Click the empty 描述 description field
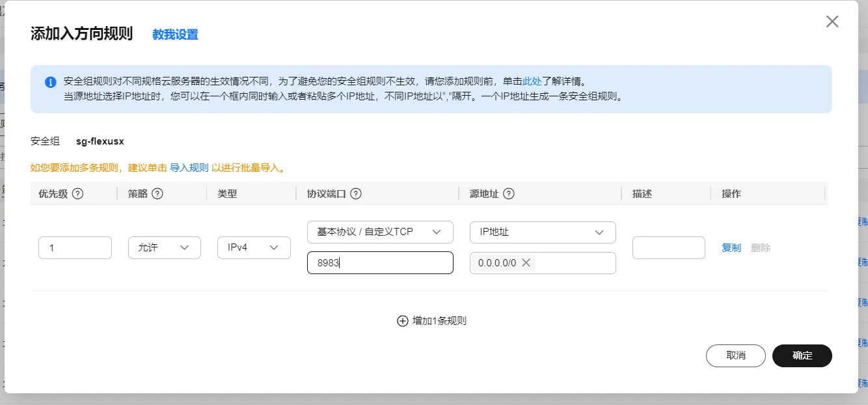This screenshot has width=868, height=405. click(668, 248)
